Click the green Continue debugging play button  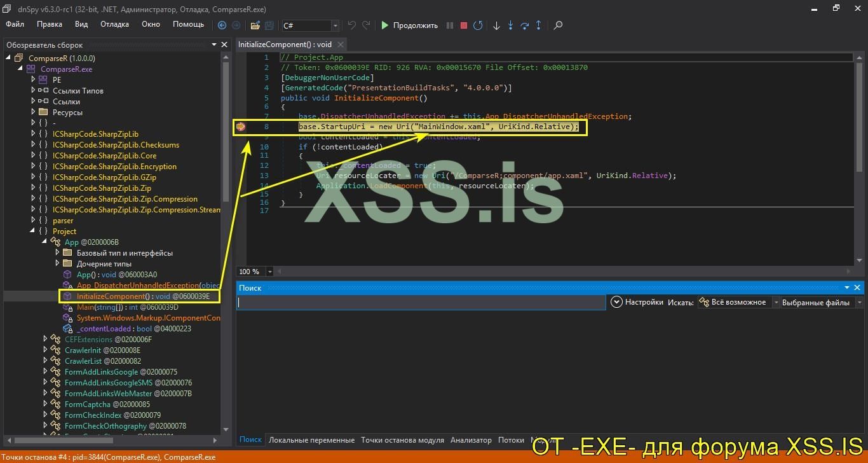point(385,25)
